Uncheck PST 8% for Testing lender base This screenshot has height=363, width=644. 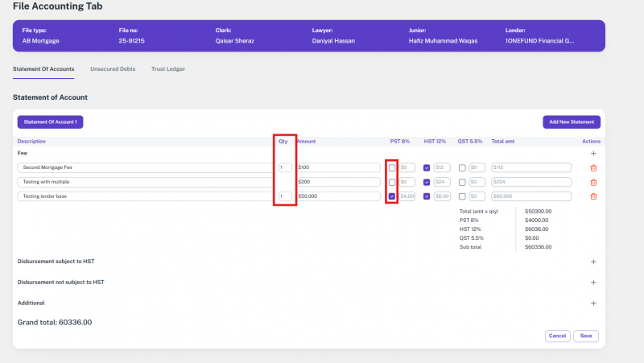point(392,196)
